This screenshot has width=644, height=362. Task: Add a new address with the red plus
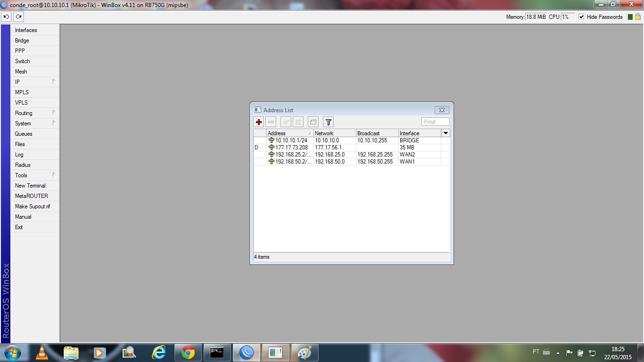tap(258, 122)
